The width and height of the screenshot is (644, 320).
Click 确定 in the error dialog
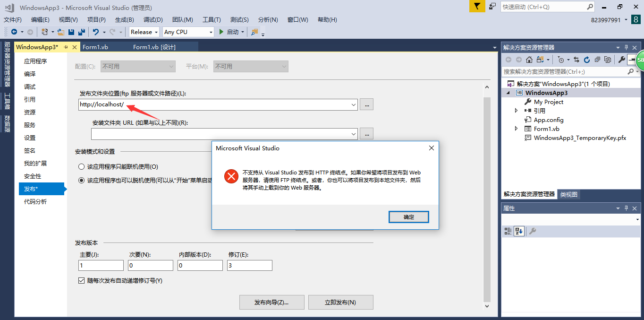coord(409,217)
